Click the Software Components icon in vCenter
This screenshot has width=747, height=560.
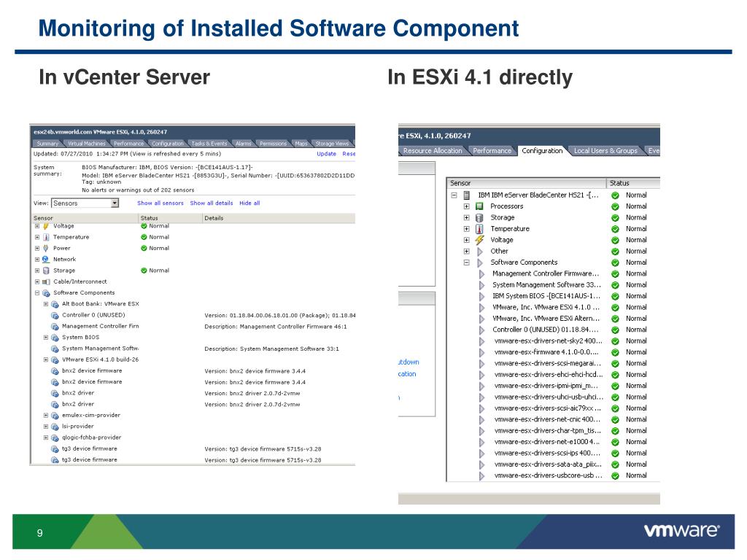click(x=46, y=293)
